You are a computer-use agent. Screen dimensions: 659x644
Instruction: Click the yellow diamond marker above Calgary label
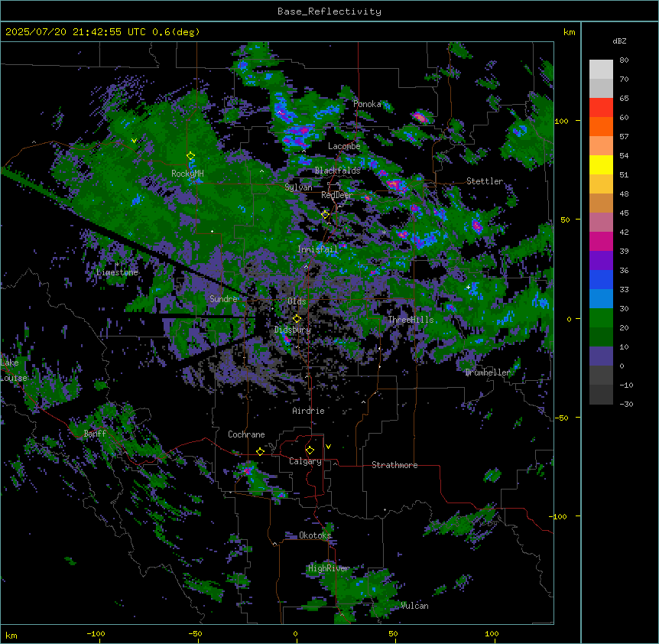pos(310,450)
